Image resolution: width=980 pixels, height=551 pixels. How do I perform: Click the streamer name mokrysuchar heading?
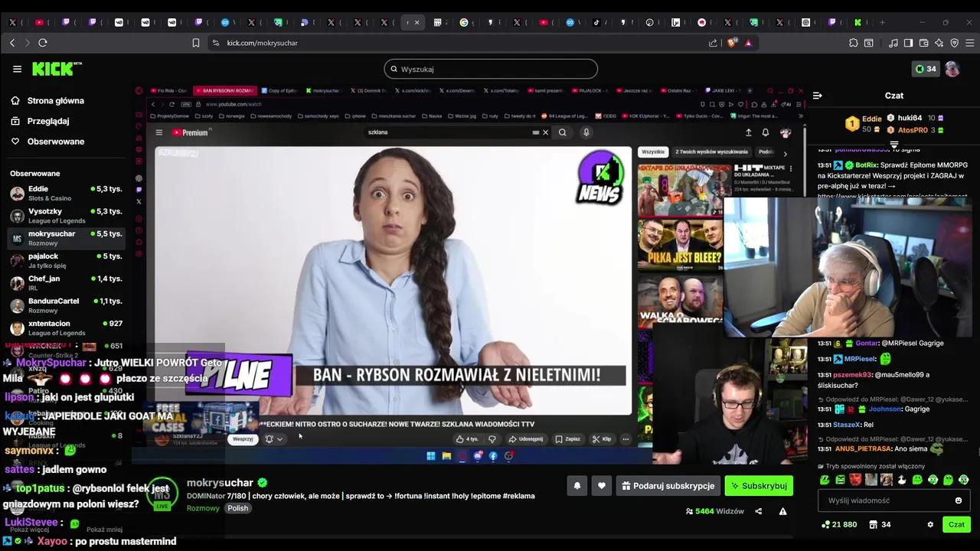(220, 483)
